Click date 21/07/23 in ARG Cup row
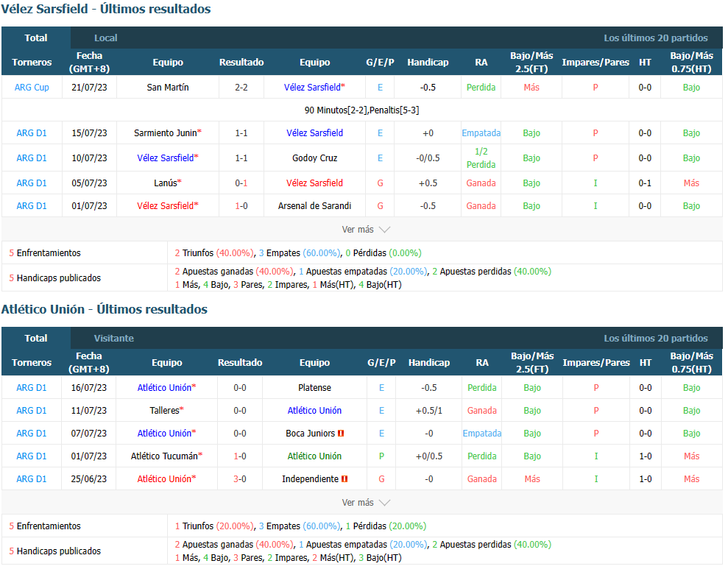 pyautogui.click(x=89, y=88)
